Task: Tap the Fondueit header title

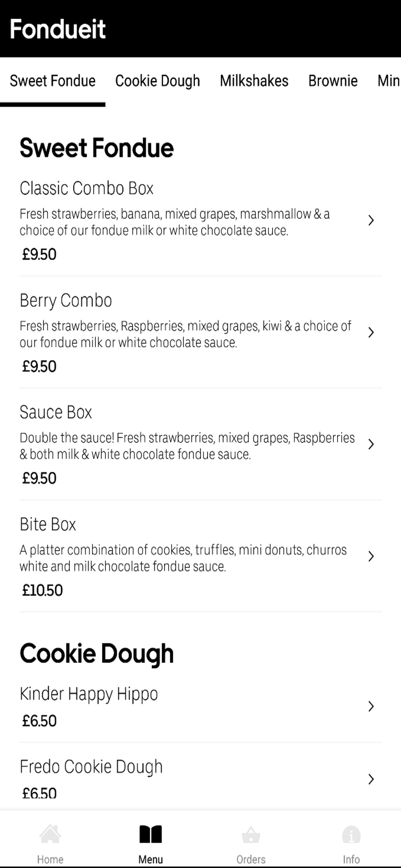Action: (x=58, y=29)
